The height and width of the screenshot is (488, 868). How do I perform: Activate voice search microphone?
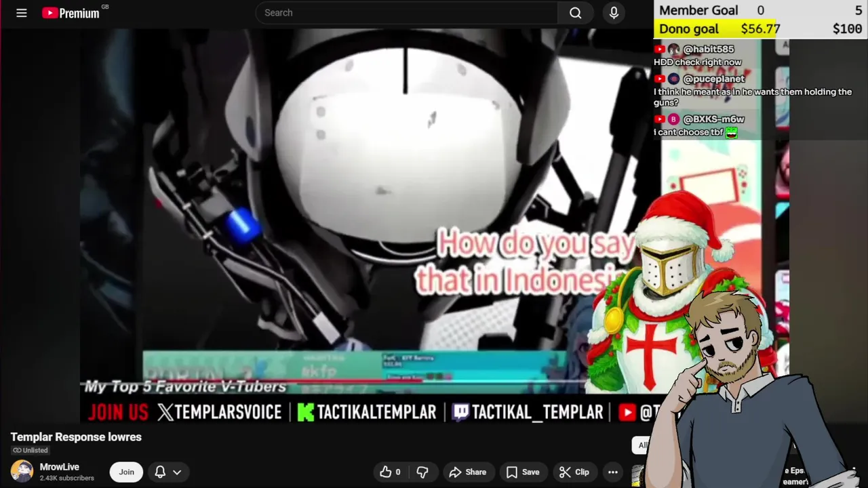pos(614,13)
